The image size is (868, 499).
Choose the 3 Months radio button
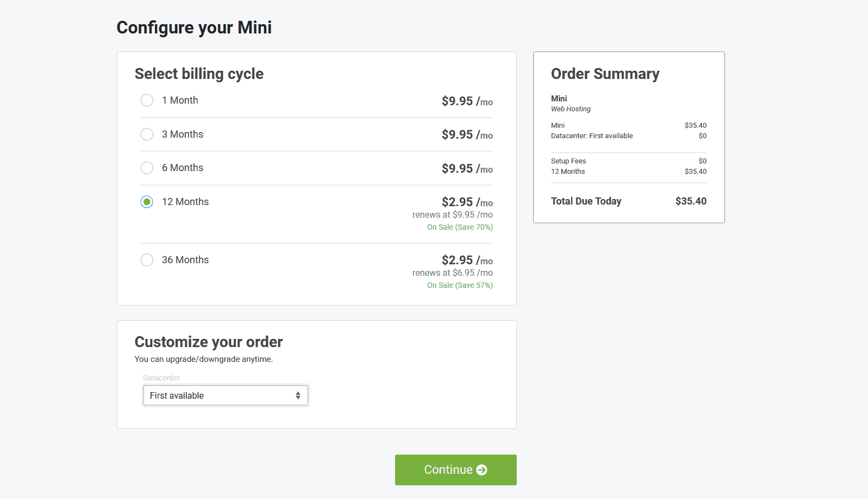[x=147, y=134]
